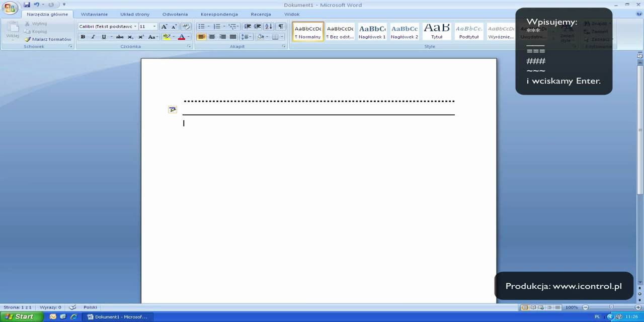Toggle show paragraph marks (¶)
Screen dimensions: 644x322
[281, 27]
